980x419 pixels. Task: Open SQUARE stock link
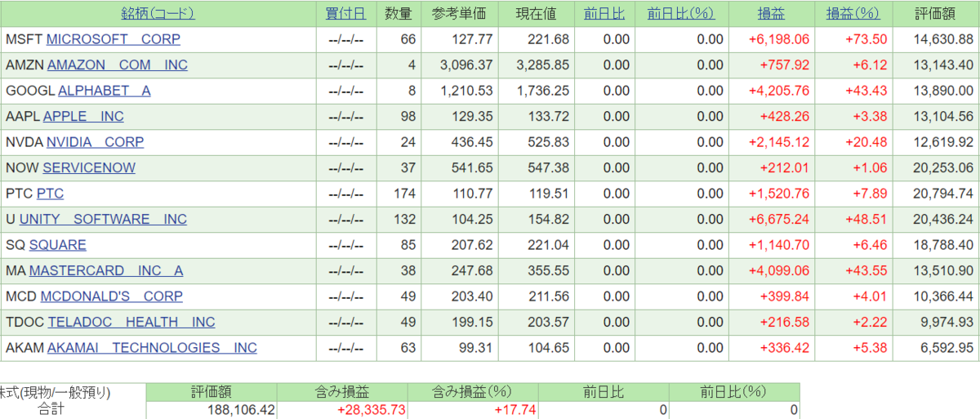pyautogui.click(x=57, y=245)
